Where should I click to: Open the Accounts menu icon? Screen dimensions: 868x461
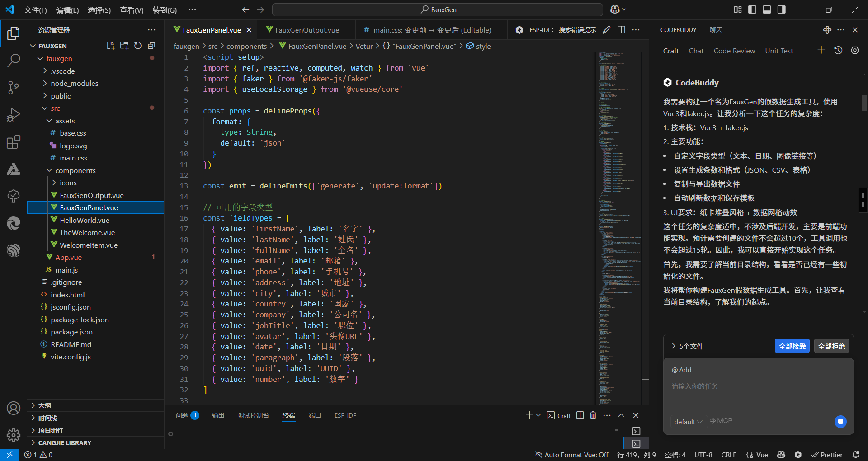tap(14, 408)
